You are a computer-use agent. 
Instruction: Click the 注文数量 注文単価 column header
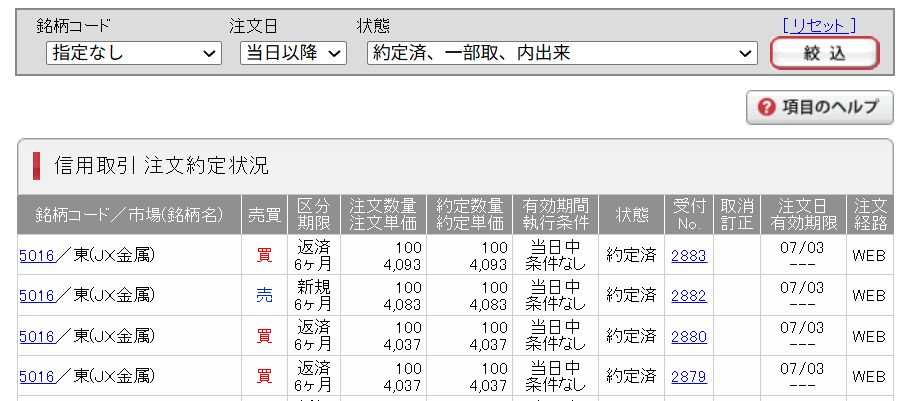[383, 215]
